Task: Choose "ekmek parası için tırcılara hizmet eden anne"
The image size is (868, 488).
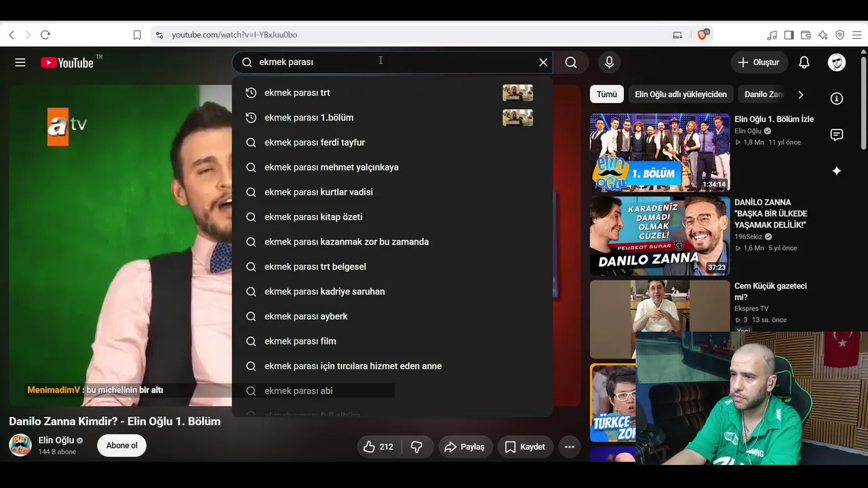Action: [392, 366]
